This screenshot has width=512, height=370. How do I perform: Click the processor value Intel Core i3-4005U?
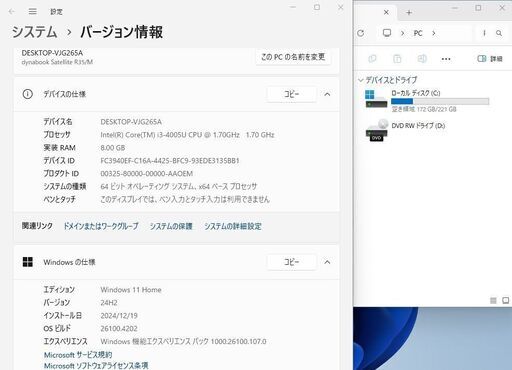(187, 135)
